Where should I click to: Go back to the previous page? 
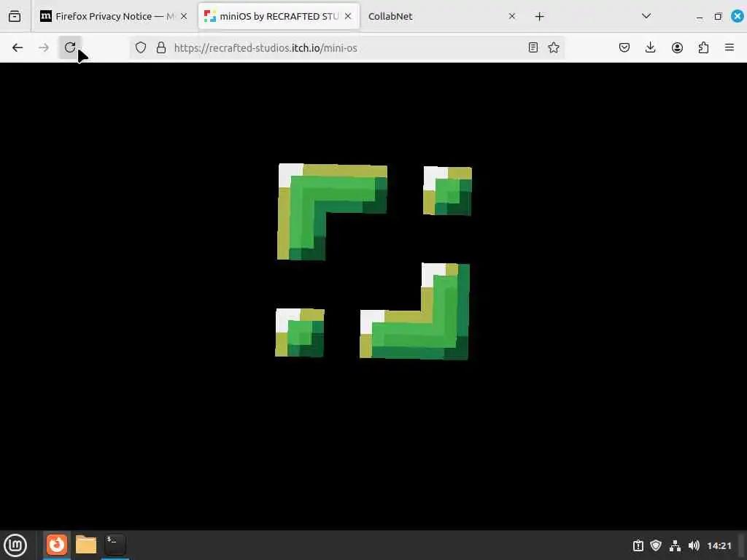(18, 47)
